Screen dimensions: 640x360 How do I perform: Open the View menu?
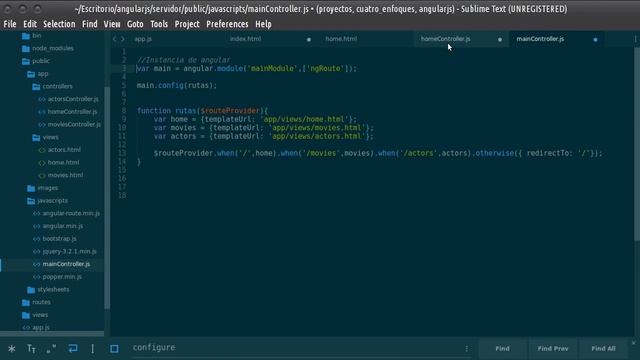[x=112, y=24]
